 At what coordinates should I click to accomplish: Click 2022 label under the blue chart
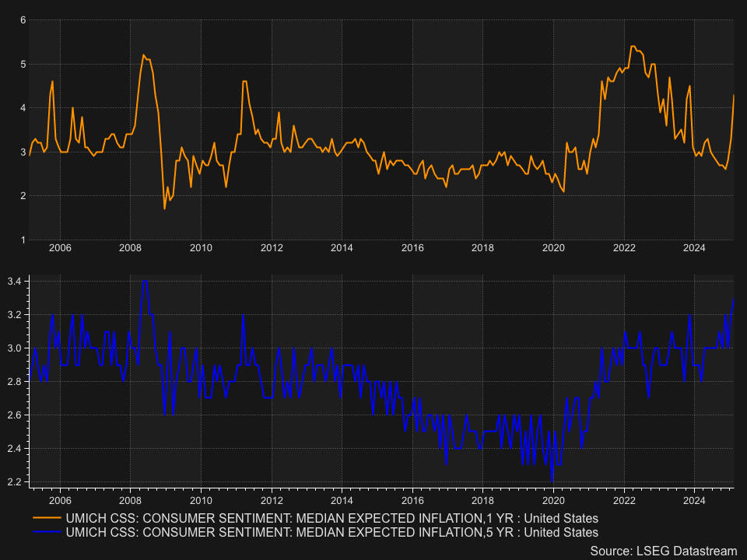(624, 500)
